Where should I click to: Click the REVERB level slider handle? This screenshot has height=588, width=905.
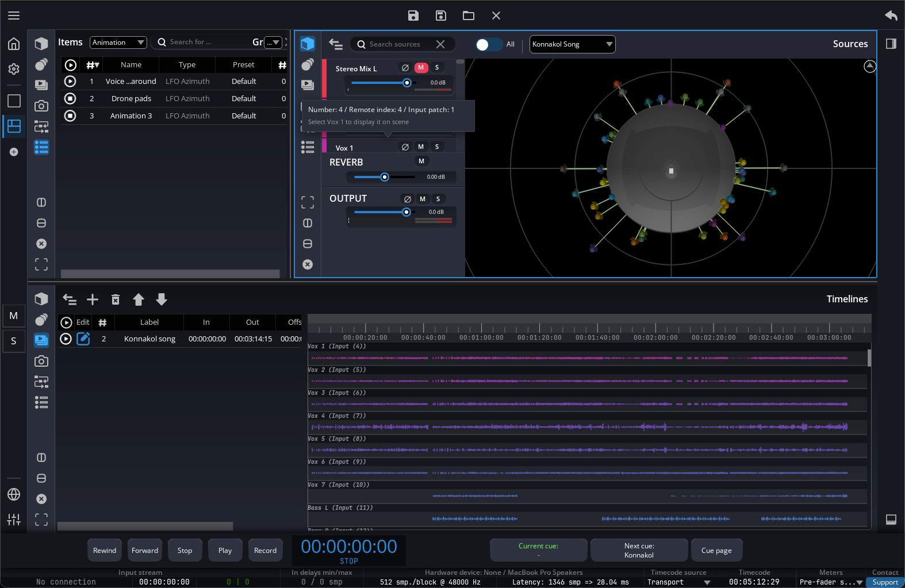click(x=385, y=177)
